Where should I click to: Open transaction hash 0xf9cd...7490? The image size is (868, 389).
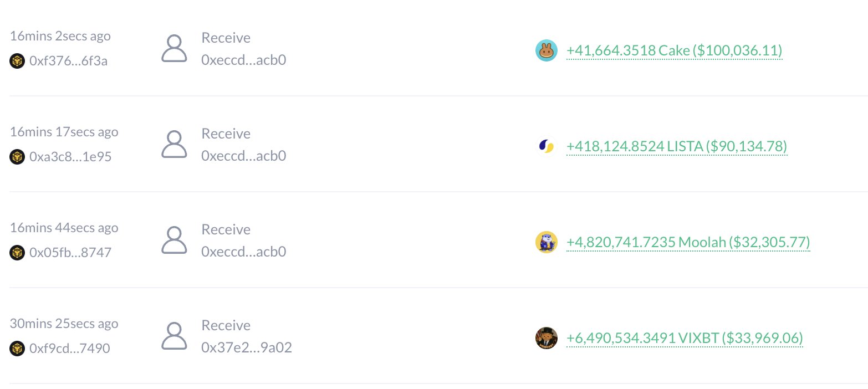pos(70,349)
